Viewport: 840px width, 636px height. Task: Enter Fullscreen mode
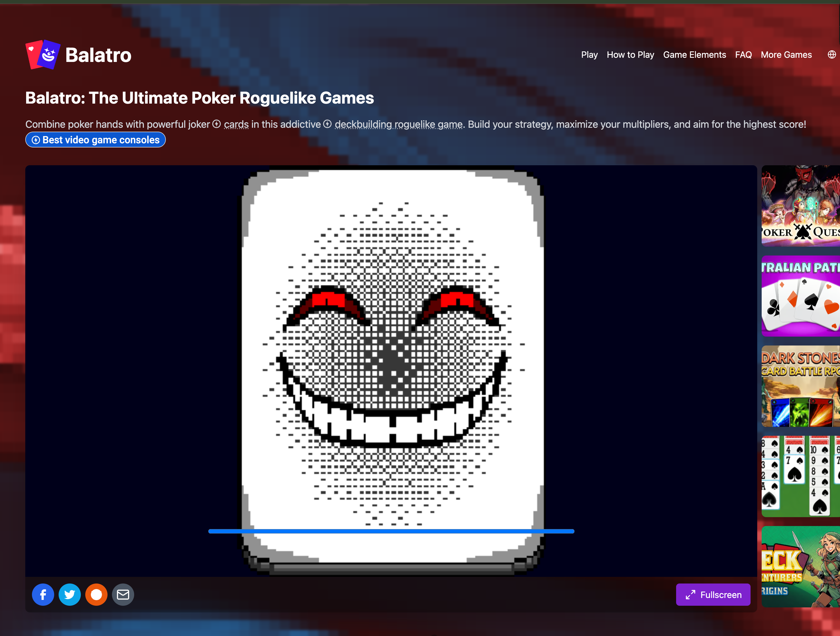point(713,595)
